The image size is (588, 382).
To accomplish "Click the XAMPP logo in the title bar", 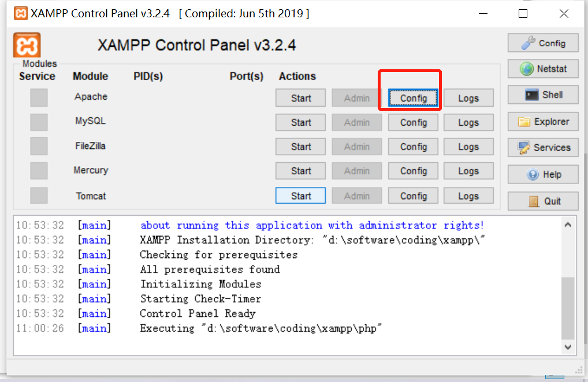I will click(x=21, y=13).
